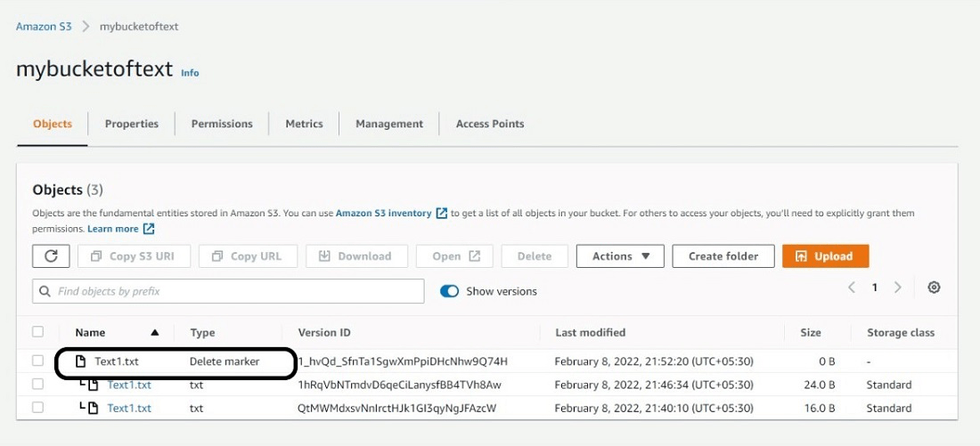Open Text1.txt version sized 16.0 B
This screenshot has width=980, height=446.
click(x=129, y=409)
